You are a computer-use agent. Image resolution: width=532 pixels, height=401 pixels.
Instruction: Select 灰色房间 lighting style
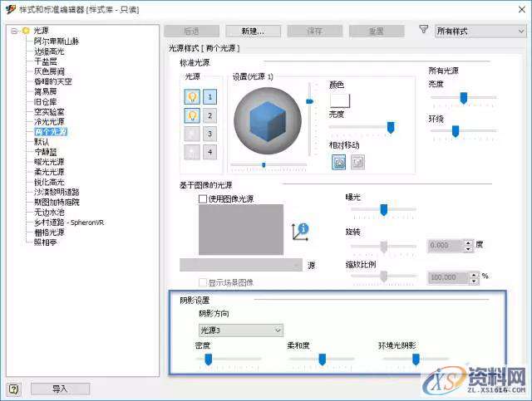(x=49, y=71)
